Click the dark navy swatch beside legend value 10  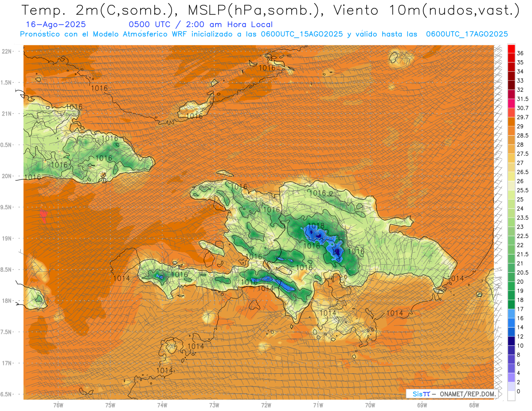coord(511,341)
